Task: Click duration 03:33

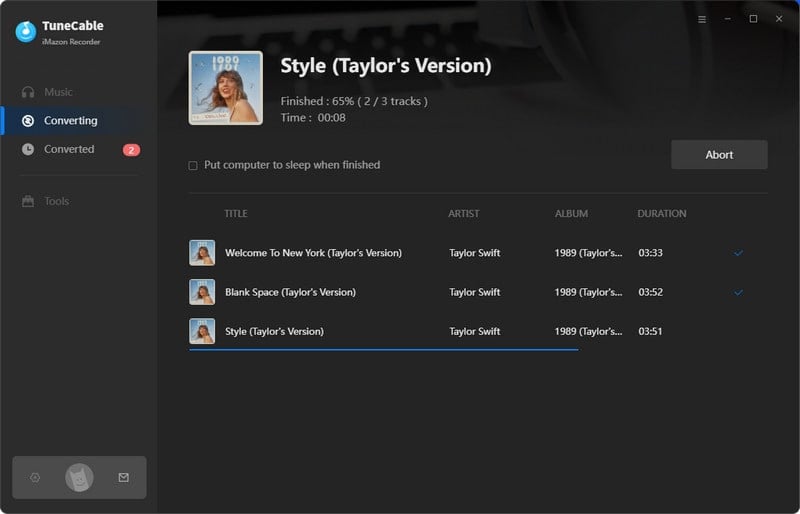Action: [x=651, y=253]
